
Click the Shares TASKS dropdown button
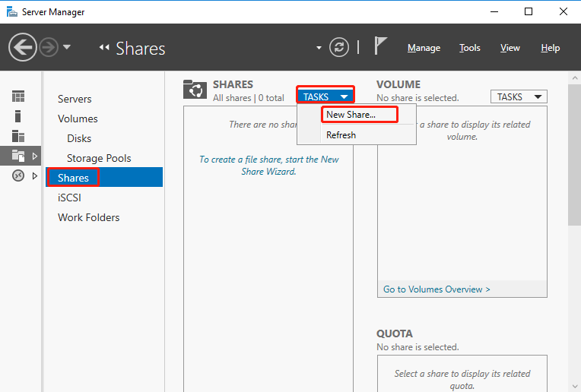[325, 96]
